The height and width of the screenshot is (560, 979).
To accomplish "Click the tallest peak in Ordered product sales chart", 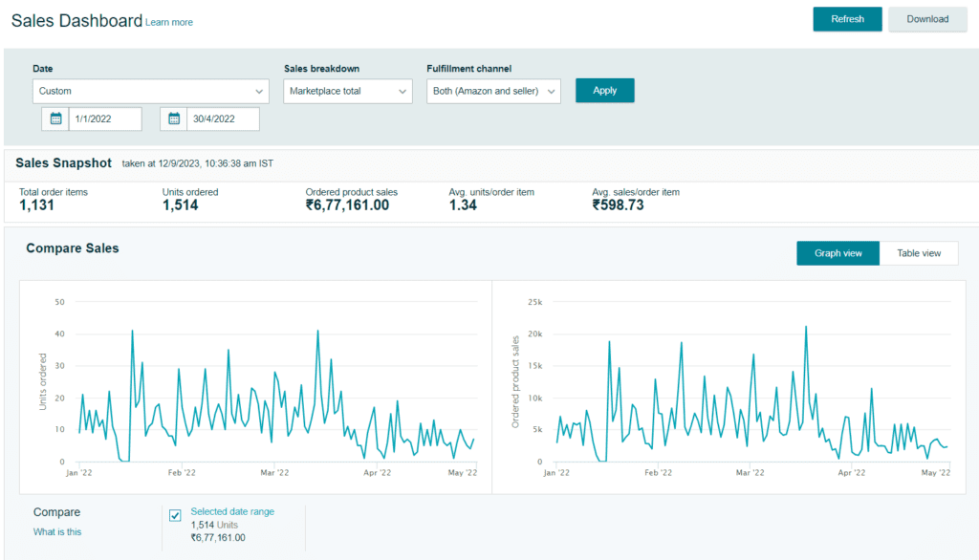I will (x=806, y=327).
